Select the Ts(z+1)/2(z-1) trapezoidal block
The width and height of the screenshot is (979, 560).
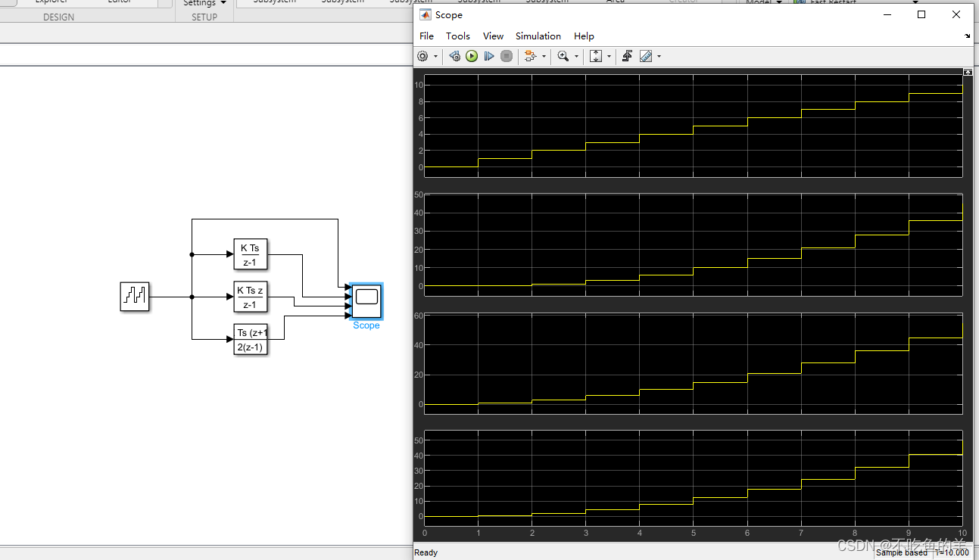click(x=250, y=340)
